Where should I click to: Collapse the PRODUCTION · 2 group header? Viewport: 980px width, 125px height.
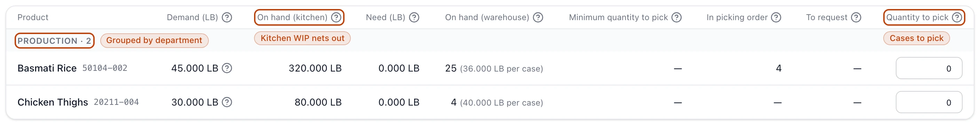(54, 41)
